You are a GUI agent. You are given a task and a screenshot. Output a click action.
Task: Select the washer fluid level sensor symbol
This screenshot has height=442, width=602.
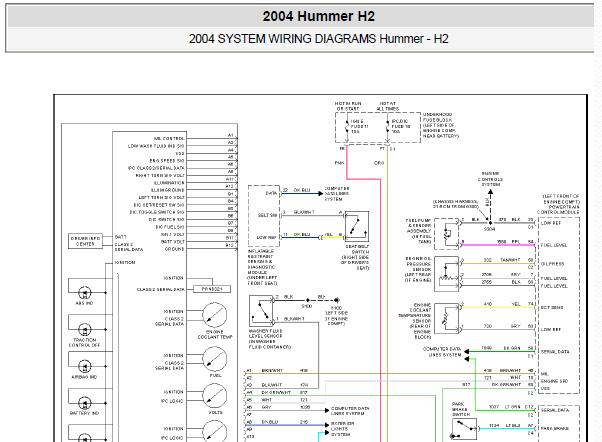pyautogui.click(x=261, y=311)
